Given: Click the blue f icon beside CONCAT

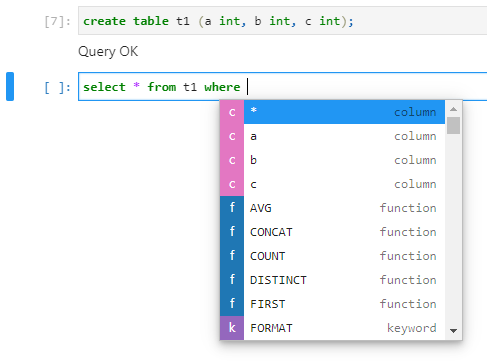Looking at the screenshot, I should pos(232,232).
